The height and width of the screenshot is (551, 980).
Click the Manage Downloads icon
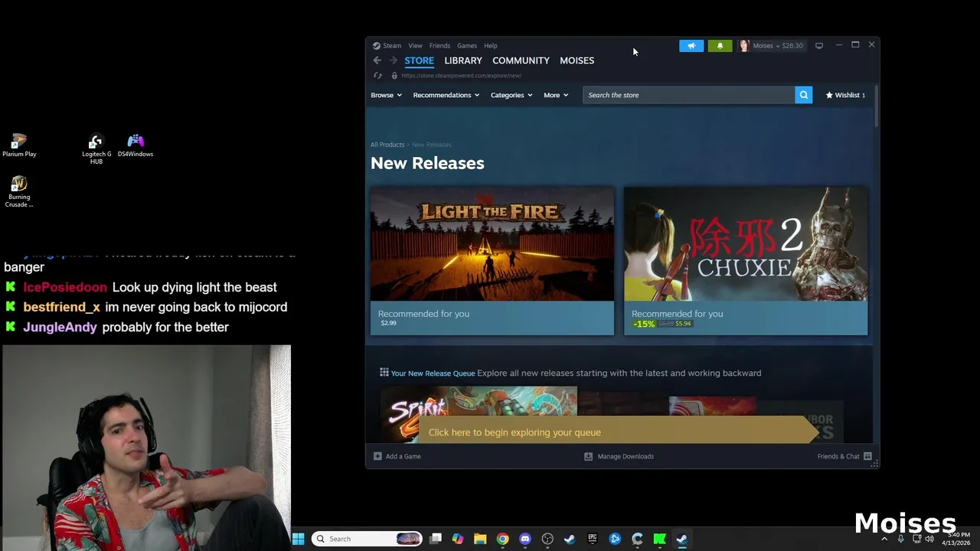point(588,456)
